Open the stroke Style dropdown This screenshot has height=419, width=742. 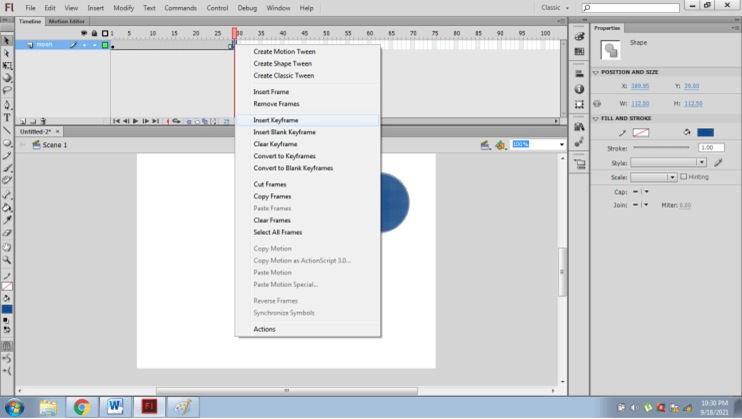click(x=668, y=162)
